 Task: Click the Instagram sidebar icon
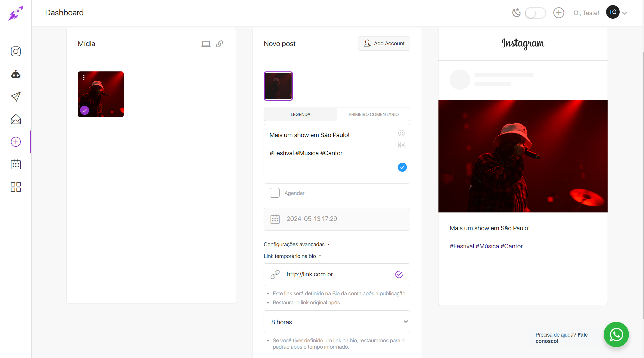coord(15,52)
